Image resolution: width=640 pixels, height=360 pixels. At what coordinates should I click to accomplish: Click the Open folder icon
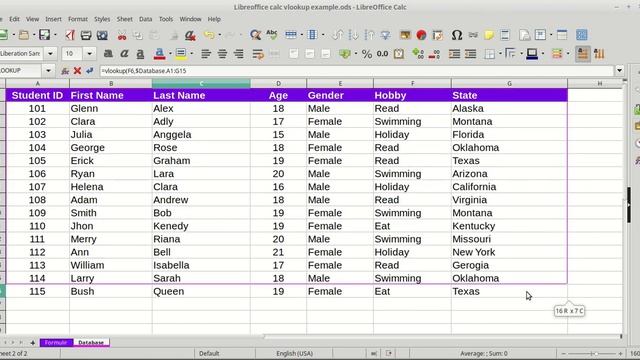pyautogui.click(x=24, y=35)
